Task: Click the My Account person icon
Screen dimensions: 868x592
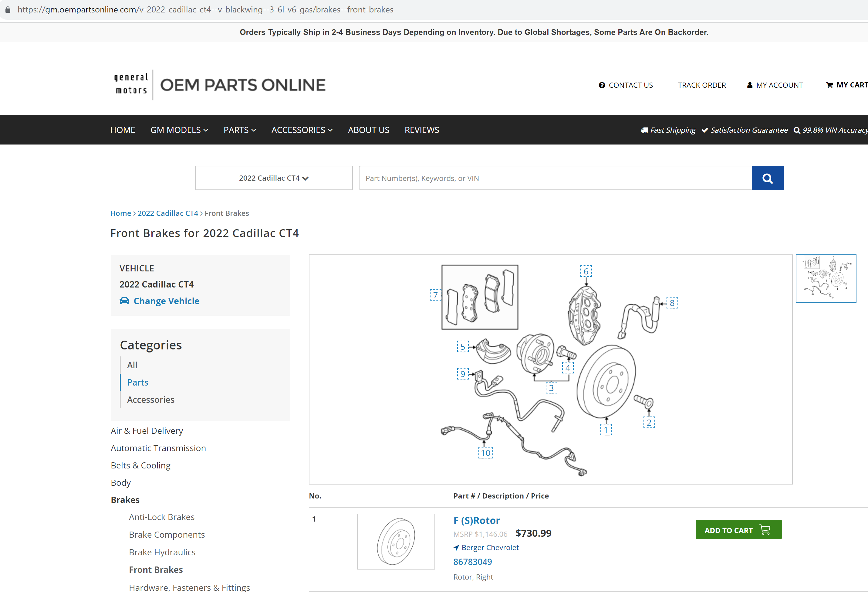Action: coord(750,85)
